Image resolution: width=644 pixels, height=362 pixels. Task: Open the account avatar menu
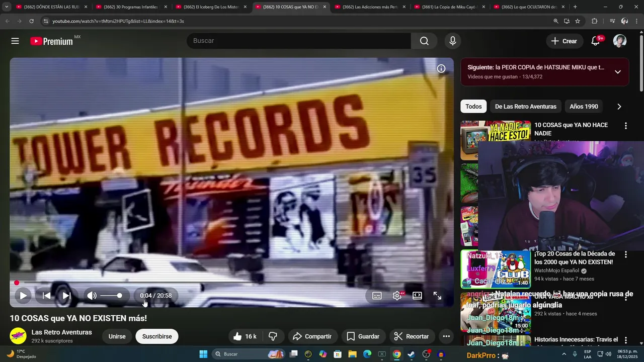coord(620,41)
